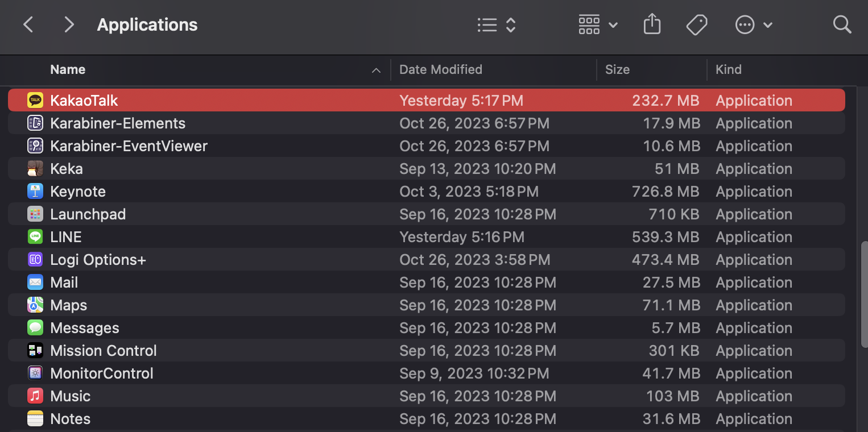Click the 232.7 MB size value
868x432 pixels.
pos(666,101)
